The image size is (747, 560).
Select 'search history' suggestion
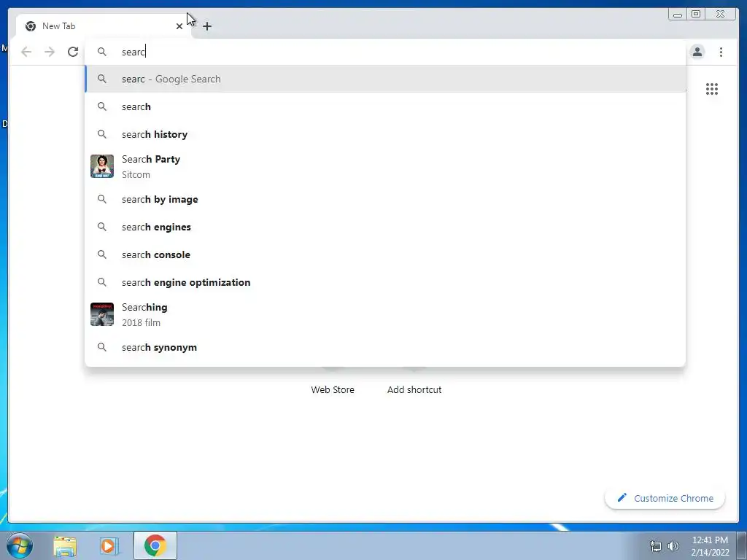pos(385,134)
